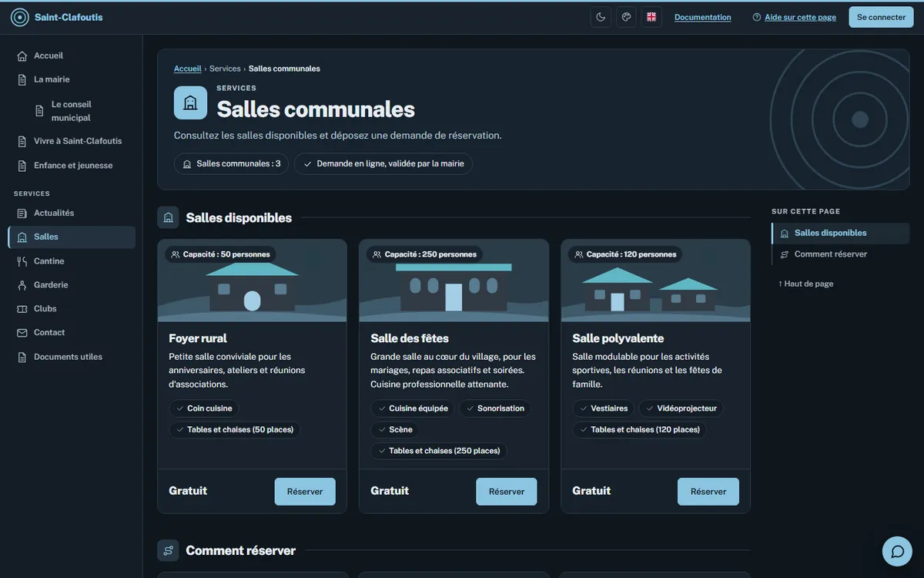Open the color theme palette icon
The width and height of the screenshot is (924, 578).
tap(626, 17)
